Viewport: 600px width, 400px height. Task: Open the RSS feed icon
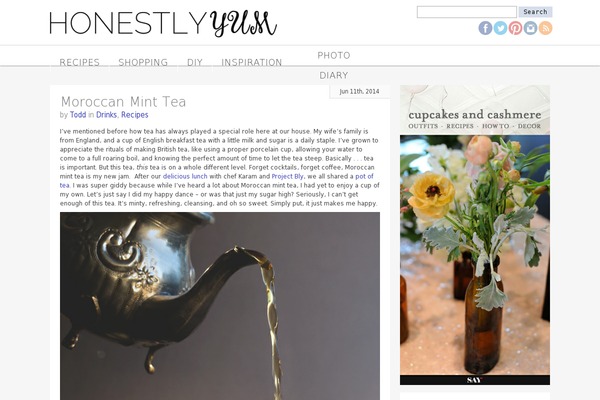pos(545,28)
